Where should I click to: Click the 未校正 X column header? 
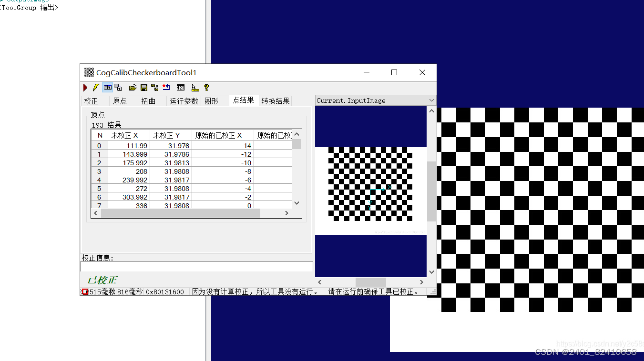pos(129,135)
